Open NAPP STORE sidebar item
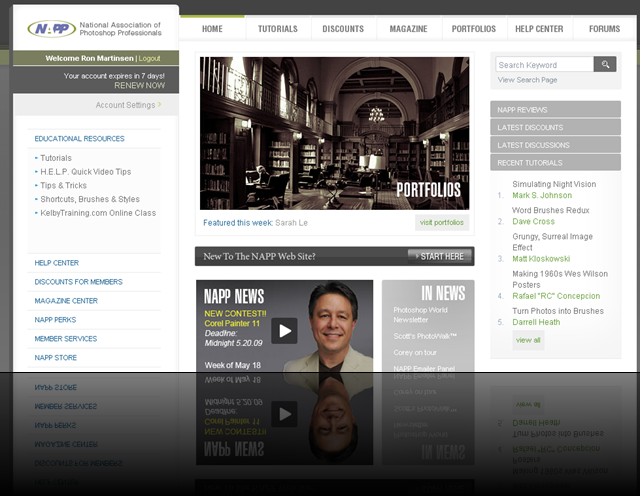Image resolution: width=640 pixels, height=496 pixels. click(x=56, y=358)
